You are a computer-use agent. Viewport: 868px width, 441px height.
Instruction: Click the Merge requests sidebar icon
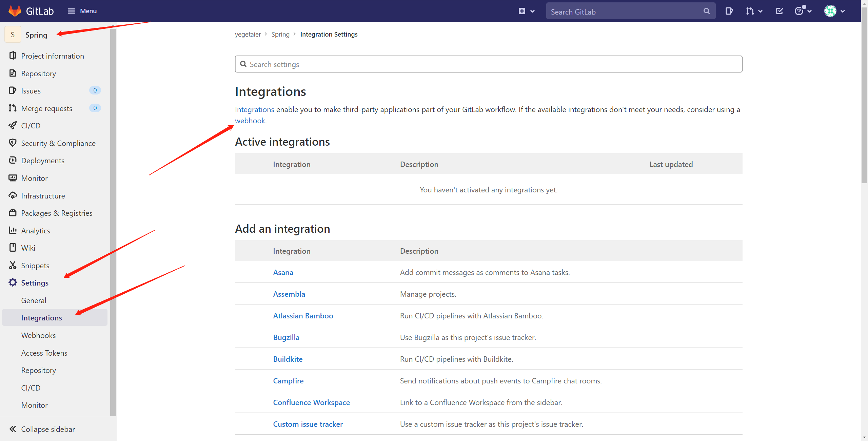13,108
